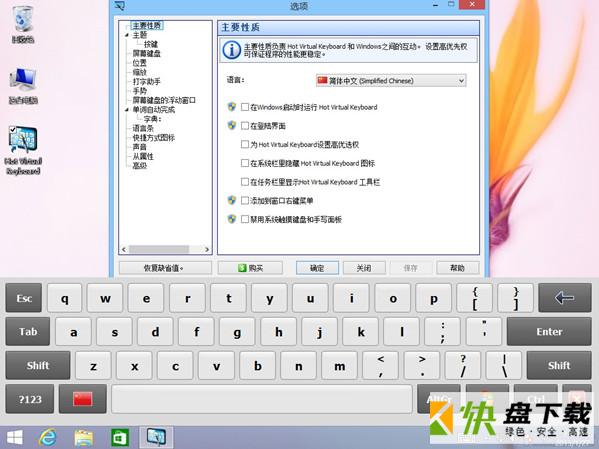Viewport: 599px width, 449px height.
Task: Select 屏幕键盘的浮动窗口 tree item
Action: click(164, 100)
